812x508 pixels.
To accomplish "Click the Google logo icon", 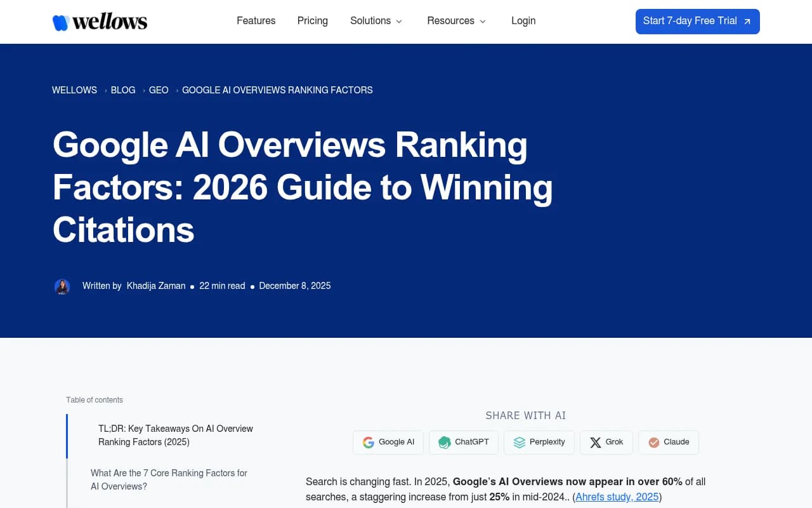I will 369,443.
